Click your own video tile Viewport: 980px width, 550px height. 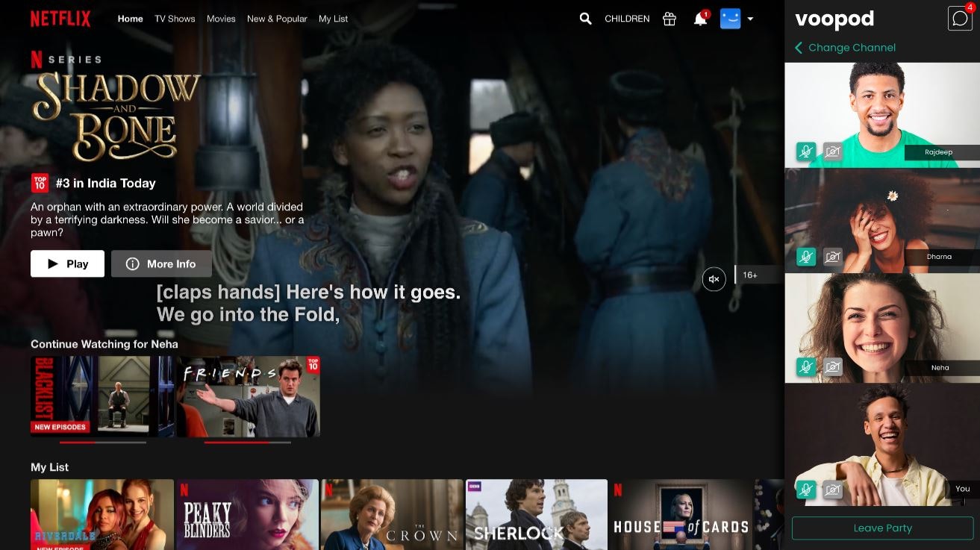pos(882,445)
